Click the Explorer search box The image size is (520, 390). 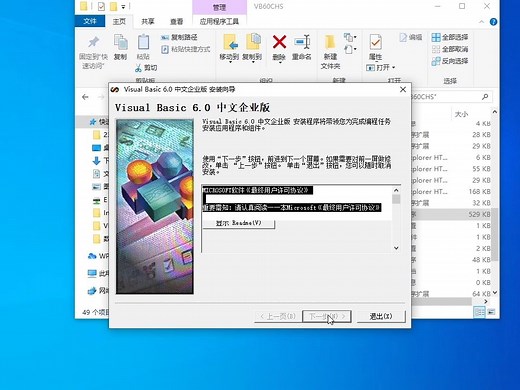click(451, 97)
